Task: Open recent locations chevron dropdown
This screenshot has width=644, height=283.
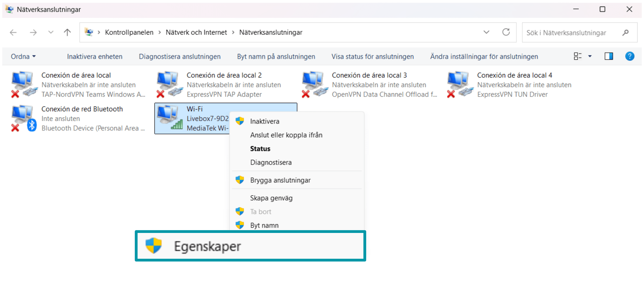Action: pyautogui.click(x=51, y=33)
